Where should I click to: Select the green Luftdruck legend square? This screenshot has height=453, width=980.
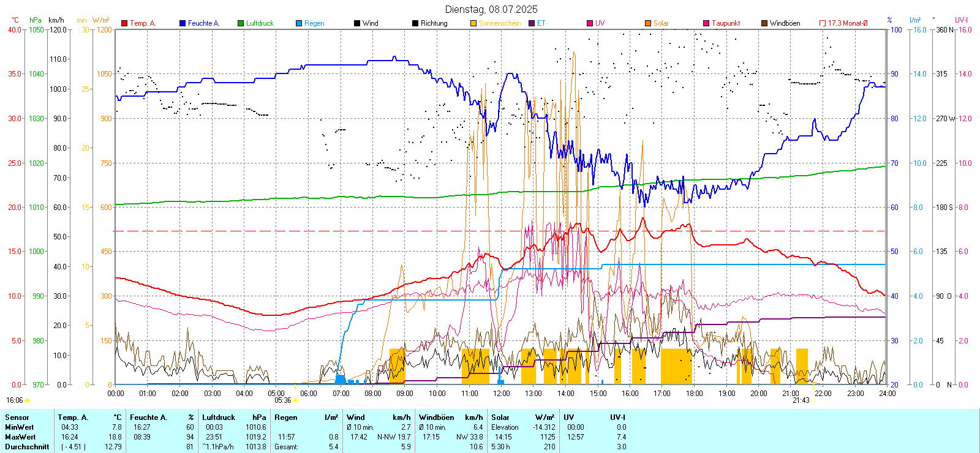[x=241, y=23]
